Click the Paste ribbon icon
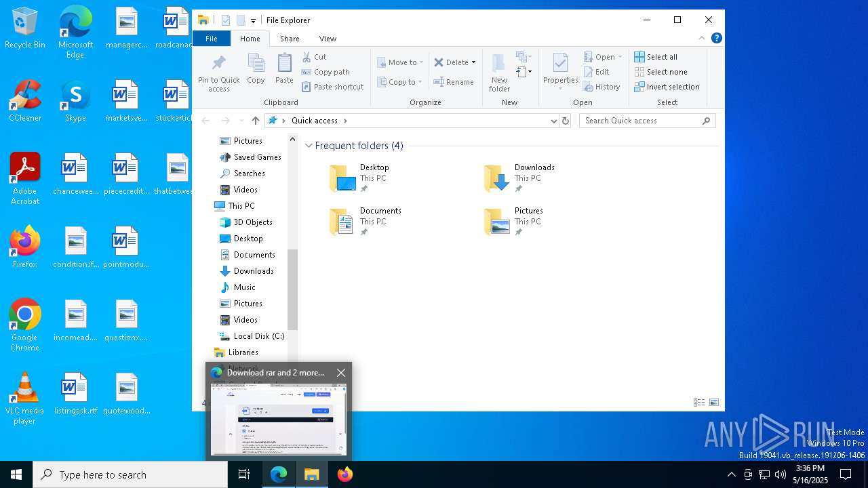 [284, 69]
